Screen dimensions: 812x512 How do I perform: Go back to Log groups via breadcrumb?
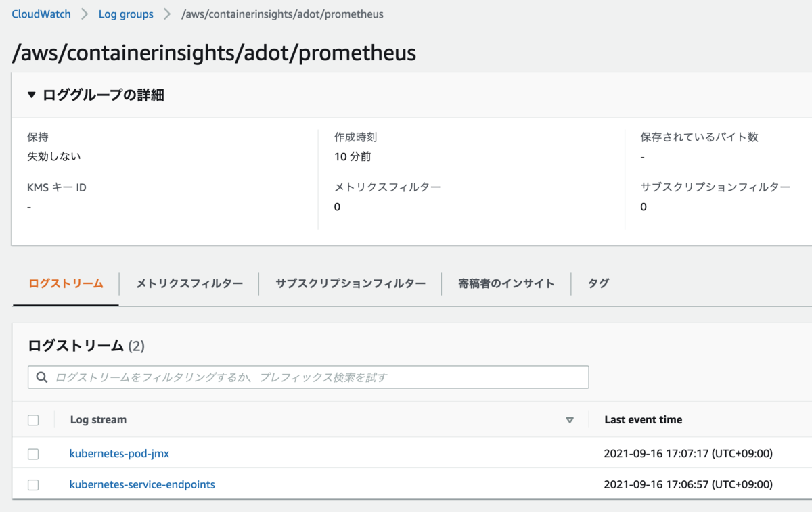(126, 14)
